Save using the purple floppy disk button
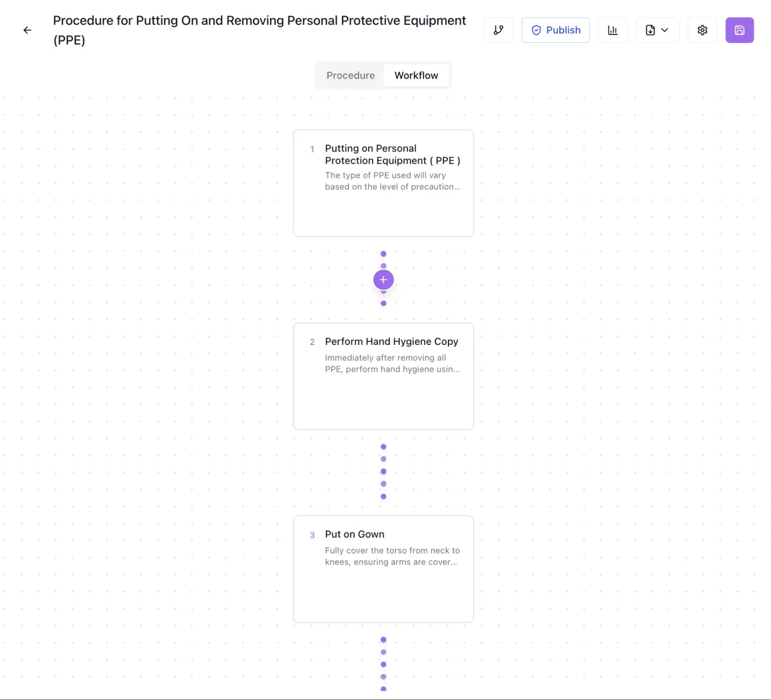771x700 pixels. [740, 30]
